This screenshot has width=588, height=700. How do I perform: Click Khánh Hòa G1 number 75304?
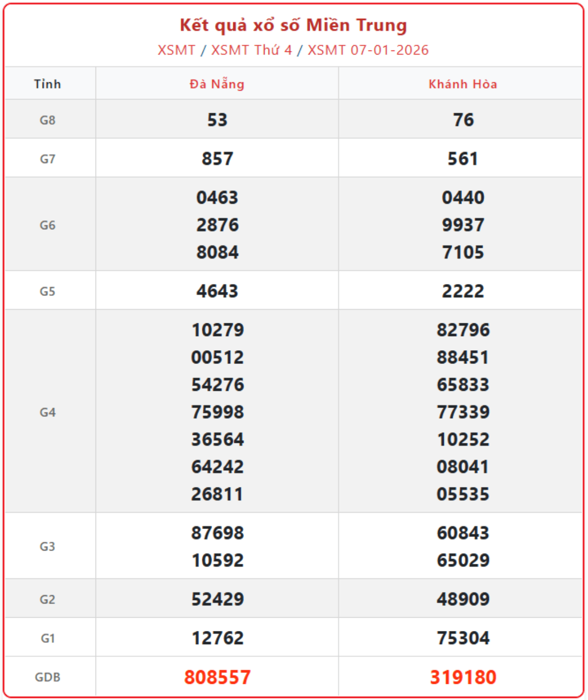[x=463, y=638]
